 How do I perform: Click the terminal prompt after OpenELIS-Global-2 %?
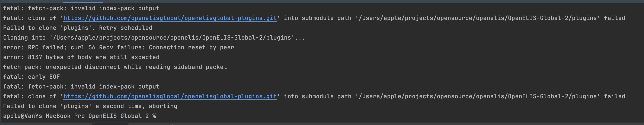160,116
